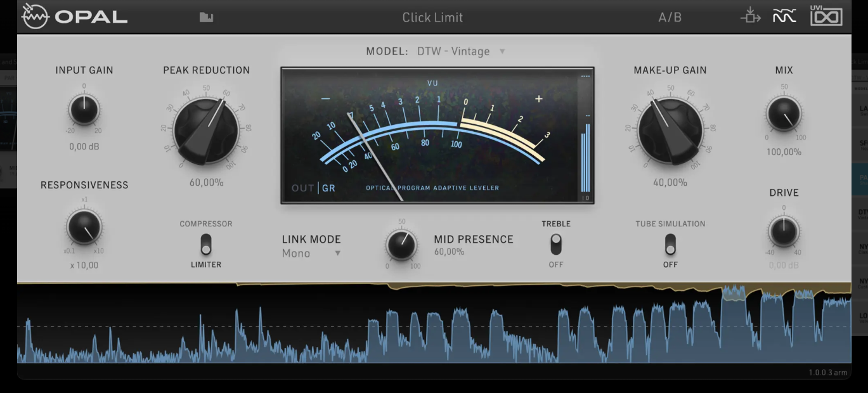Click the Responsiveness knob
Viewport: 868px width, 393px height.
click(84, 227)
